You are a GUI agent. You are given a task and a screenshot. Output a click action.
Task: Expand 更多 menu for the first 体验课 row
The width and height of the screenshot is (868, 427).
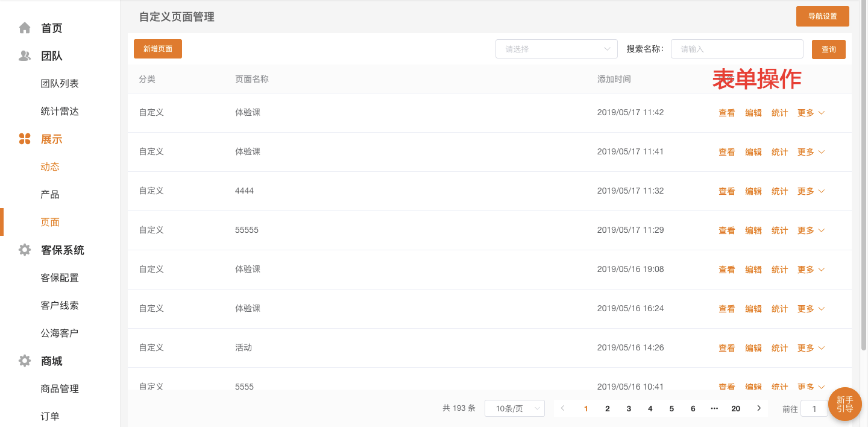[811, 113]
